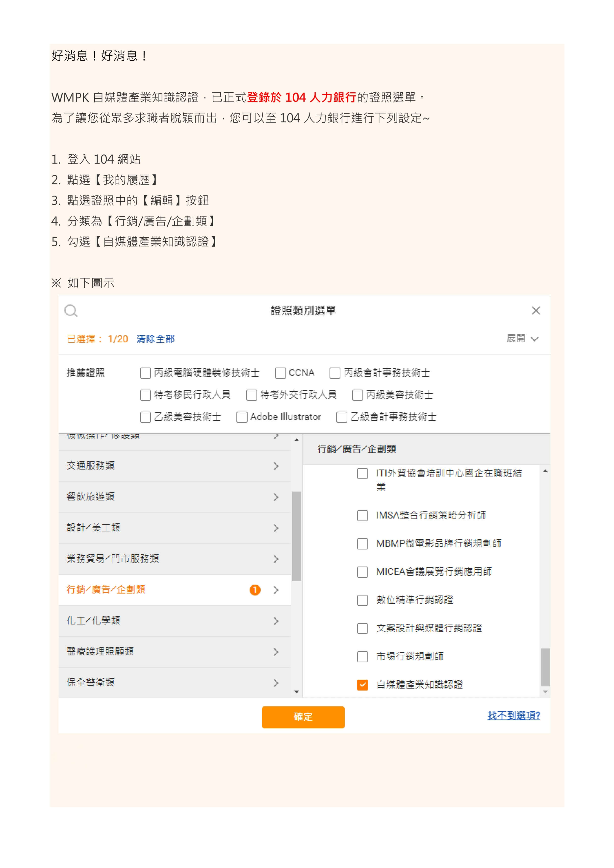Expand the 保全警衛類 category chevron
The image size is (614, 868).
[x=276, y=683]
